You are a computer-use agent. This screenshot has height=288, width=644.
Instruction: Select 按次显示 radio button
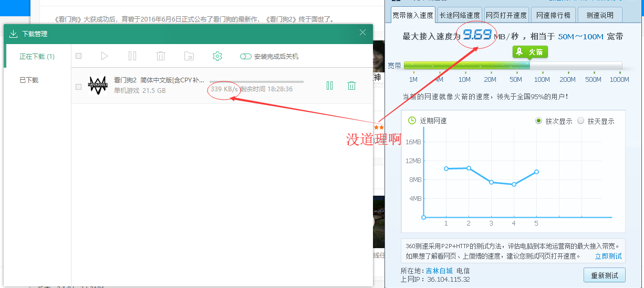pyautogui.click(x=538, y=121)
